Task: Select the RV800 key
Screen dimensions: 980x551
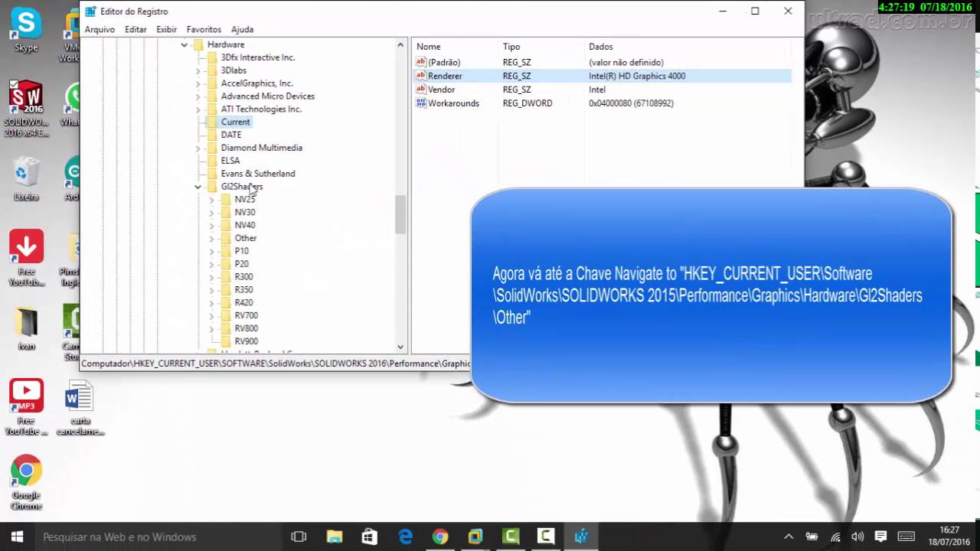Action: [246, 328]
